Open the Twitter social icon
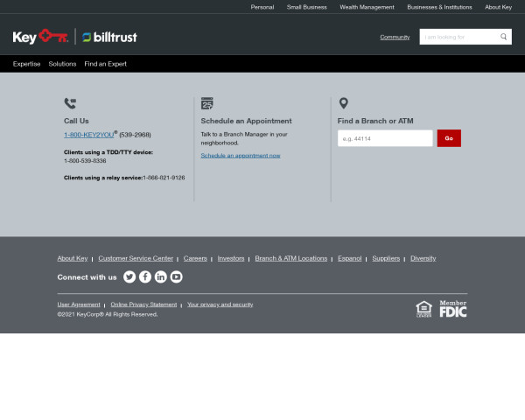This screenshot has width=525, height=420. pyautogui.click(x=129, y=277)
